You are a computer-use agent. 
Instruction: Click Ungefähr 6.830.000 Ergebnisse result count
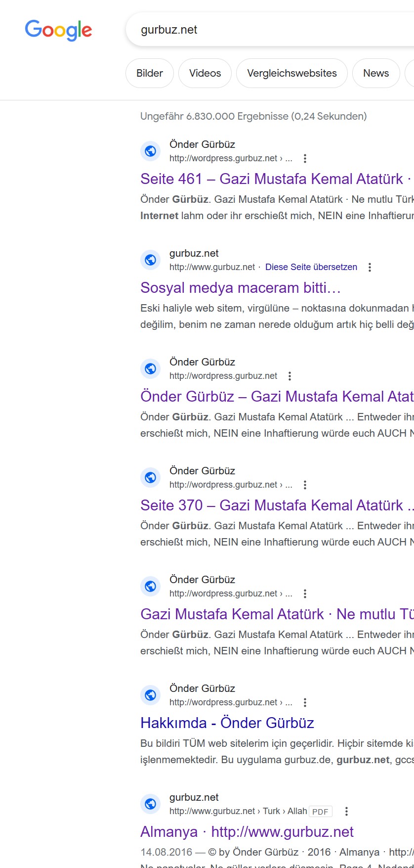click(253, 116)
